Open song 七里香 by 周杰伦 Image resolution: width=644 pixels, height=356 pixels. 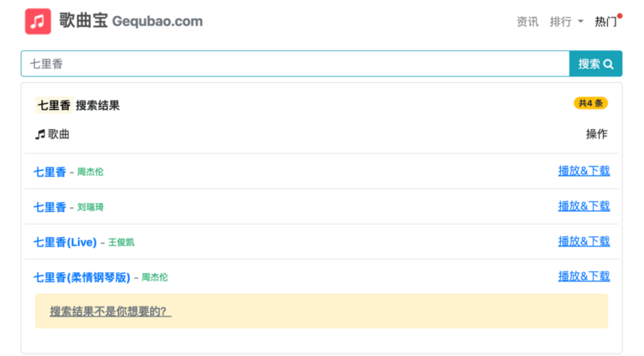click(49, 172)
